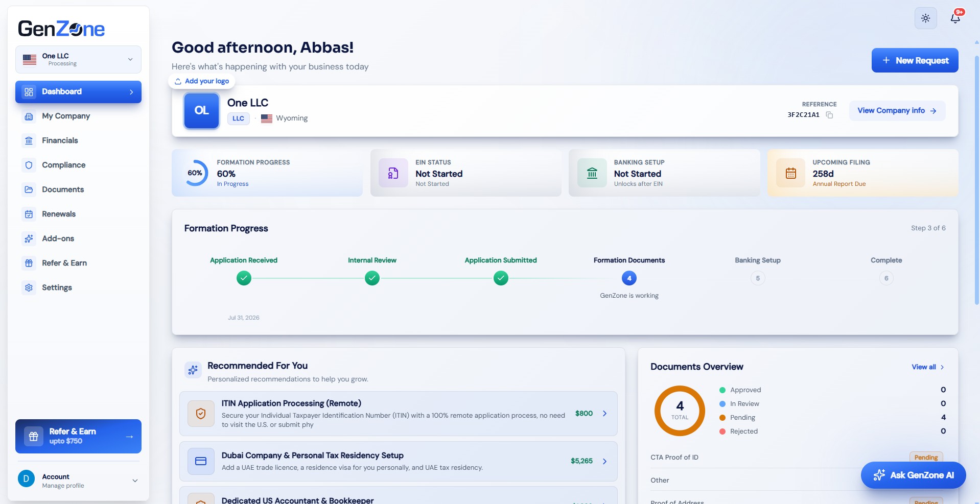Copy the reference code 3F2C21A1
Viewport: 980px width, 504px height.
tap(829, 115)
